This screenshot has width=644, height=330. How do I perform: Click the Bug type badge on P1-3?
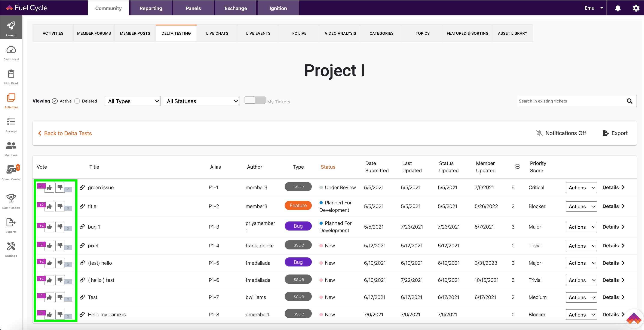(x=298, y=226)
